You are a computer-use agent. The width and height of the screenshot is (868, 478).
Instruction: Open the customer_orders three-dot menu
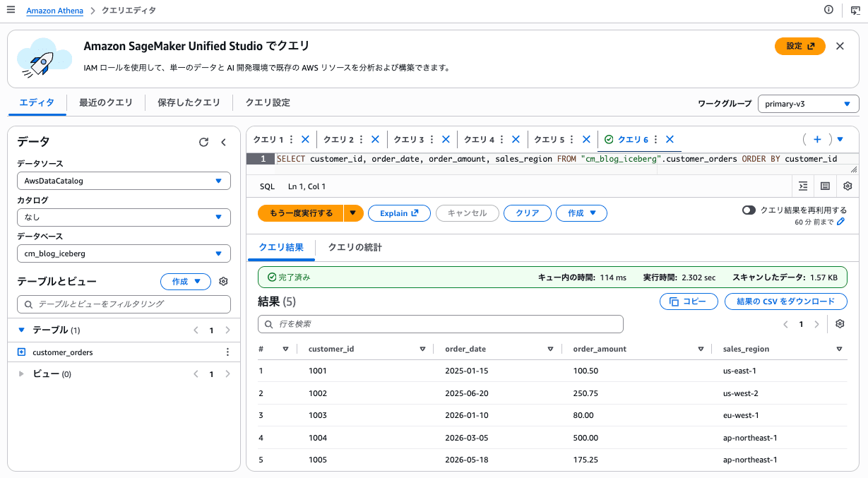coord(227,352)
